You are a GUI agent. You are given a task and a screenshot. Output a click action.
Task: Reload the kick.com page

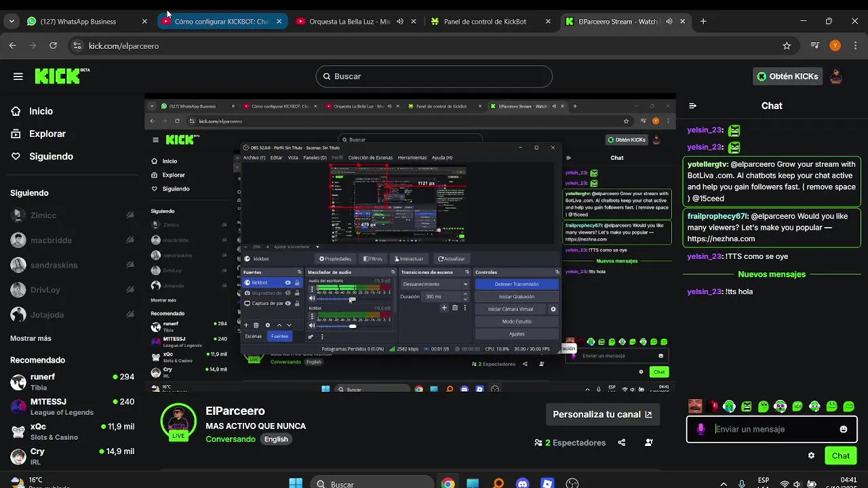tap(53, 46)
